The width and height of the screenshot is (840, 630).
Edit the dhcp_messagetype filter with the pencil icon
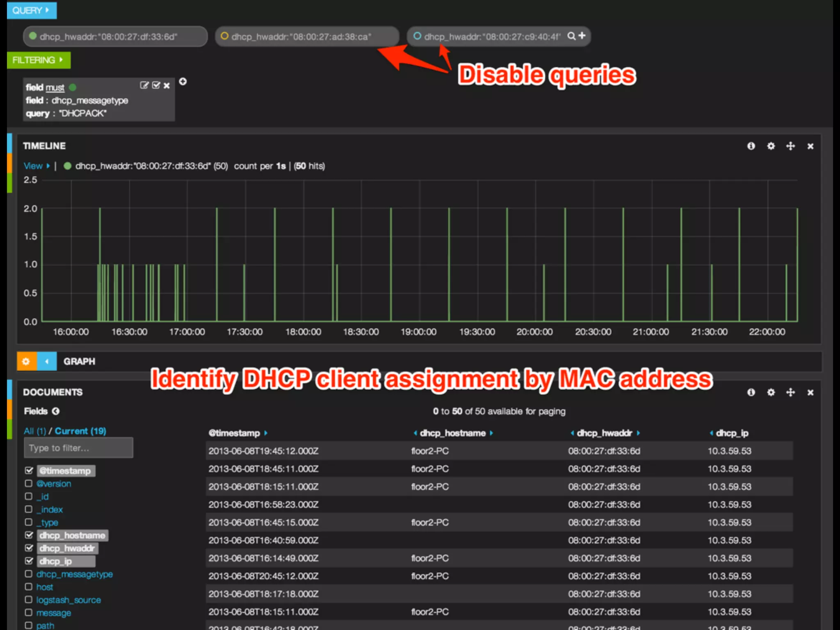click(144, 85)
